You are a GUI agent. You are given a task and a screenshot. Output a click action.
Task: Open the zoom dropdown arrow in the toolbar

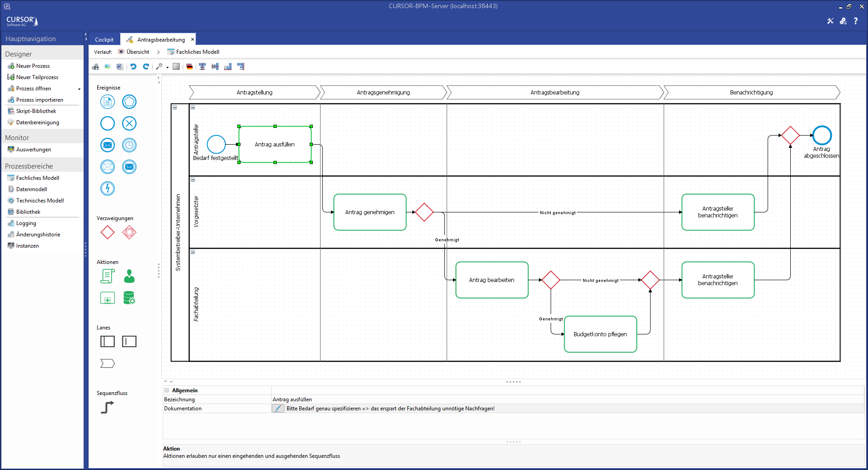tap(167, 67)
